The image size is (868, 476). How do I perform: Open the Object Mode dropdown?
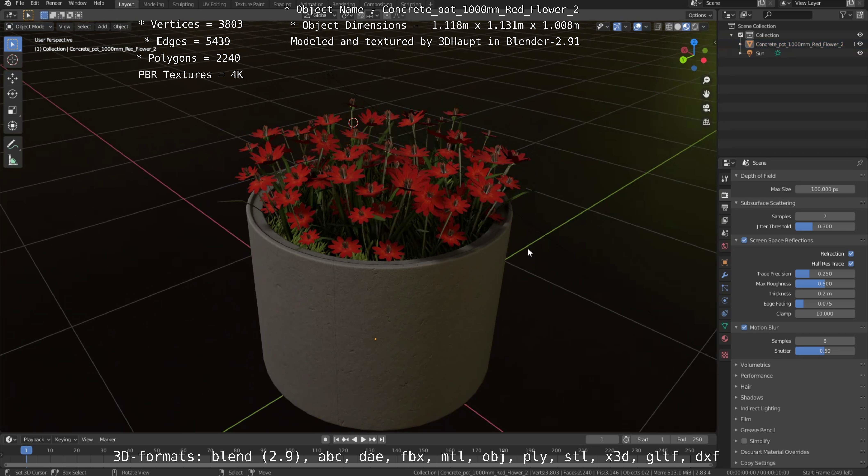29,27
